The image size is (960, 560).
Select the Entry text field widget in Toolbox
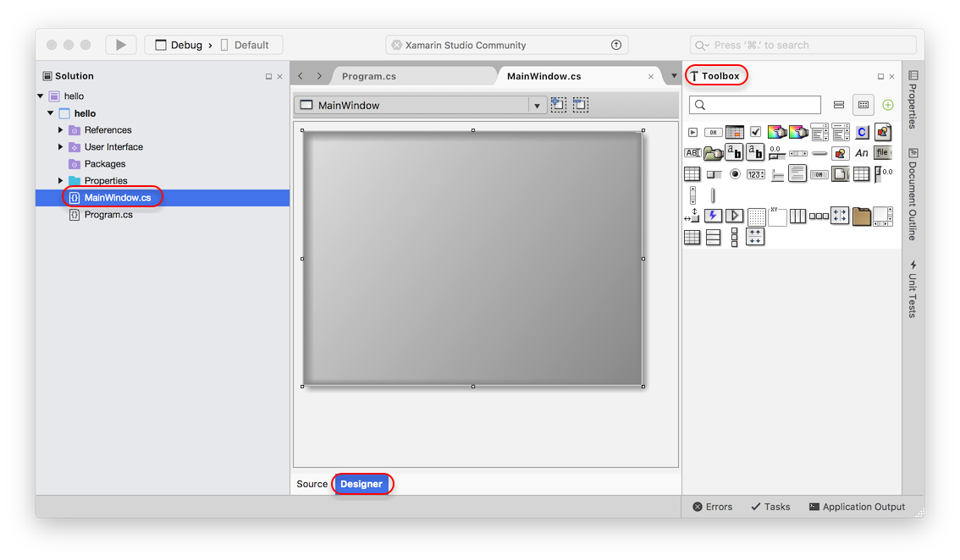[x=692, y=153]
